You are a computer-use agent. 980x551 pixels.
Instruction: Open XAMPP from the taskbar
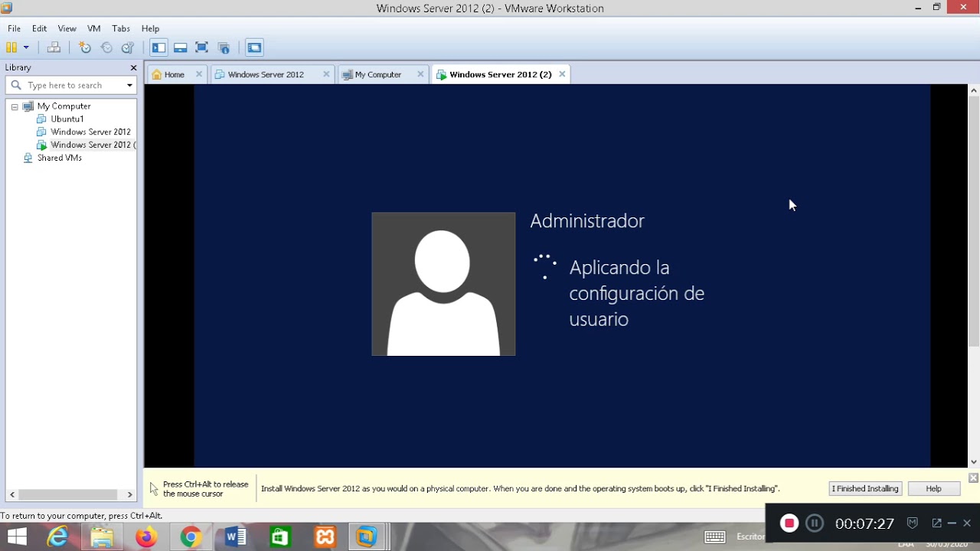pos(325,537)
